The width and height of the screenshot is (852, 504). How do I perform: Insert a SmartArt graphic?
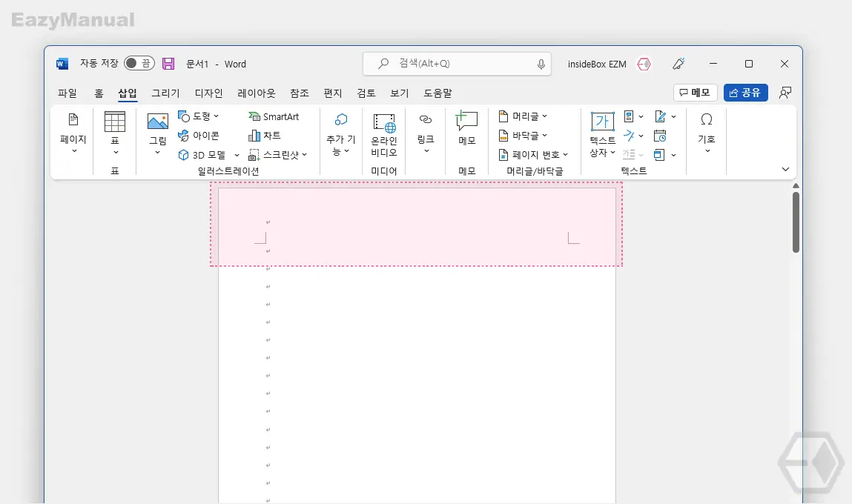274,117
